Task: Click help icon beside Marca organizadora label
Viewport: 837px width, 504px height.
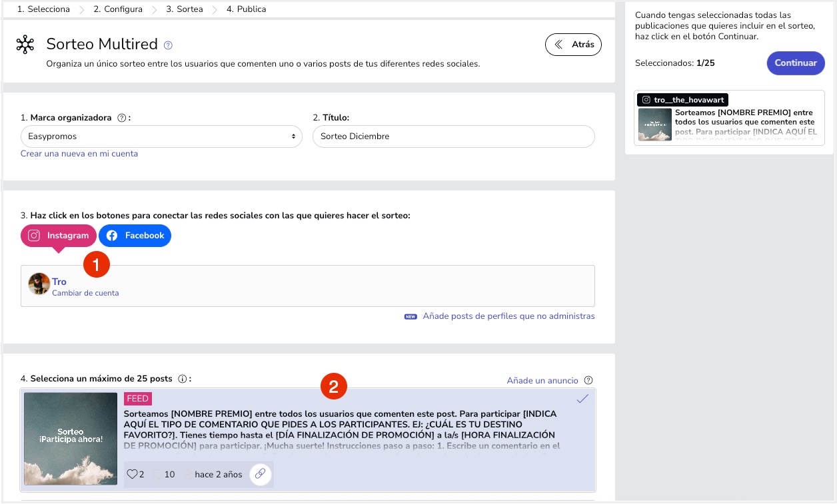Action: (x=121, y=118)
